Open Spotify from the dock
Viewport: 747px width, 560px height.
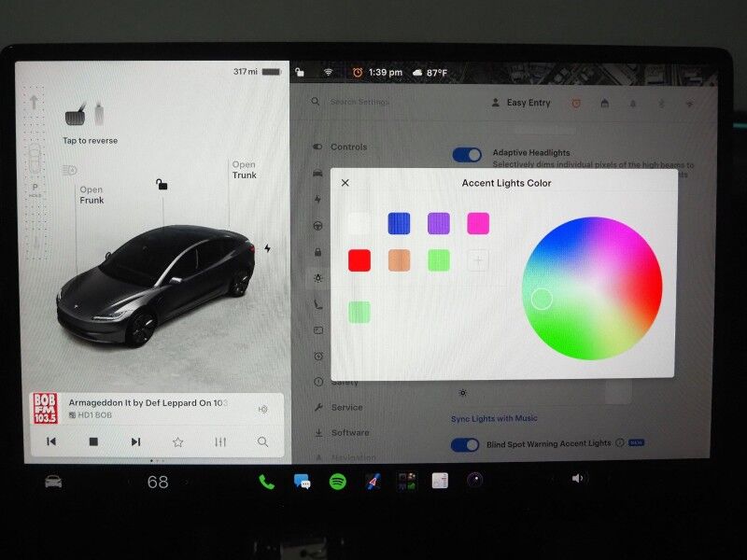[338, 482]
